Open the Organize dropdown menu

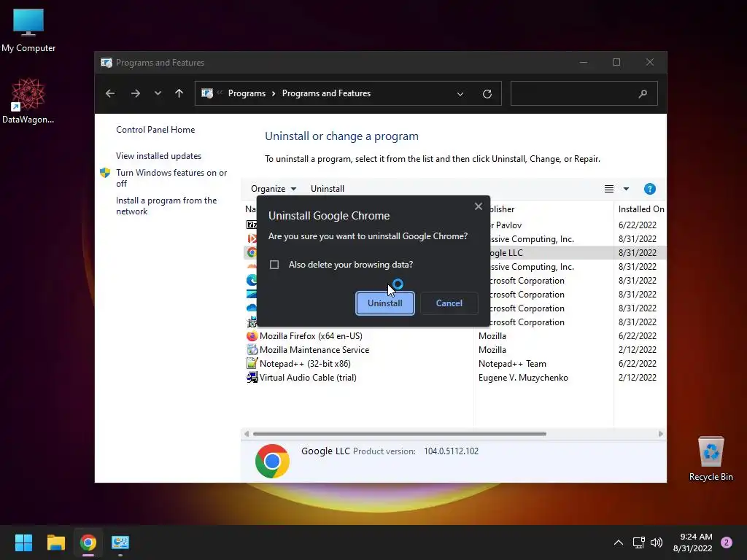tap(274, 189)
